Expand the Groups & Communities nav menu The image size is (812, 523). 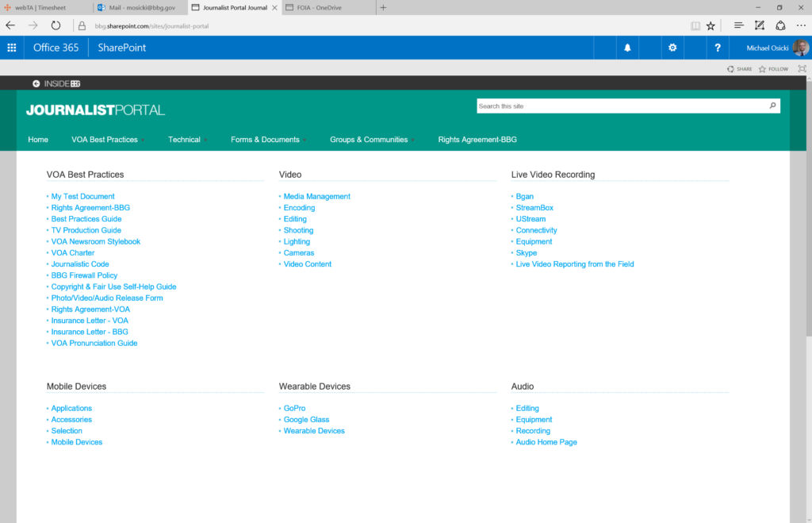point(370,140)
